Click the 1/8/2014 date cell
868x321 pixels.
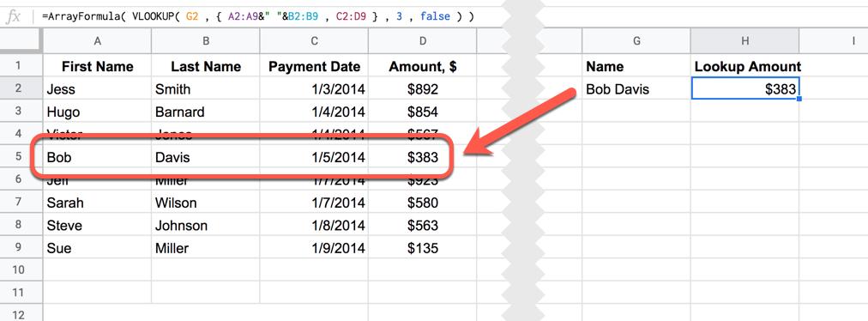tap(314, 225)
